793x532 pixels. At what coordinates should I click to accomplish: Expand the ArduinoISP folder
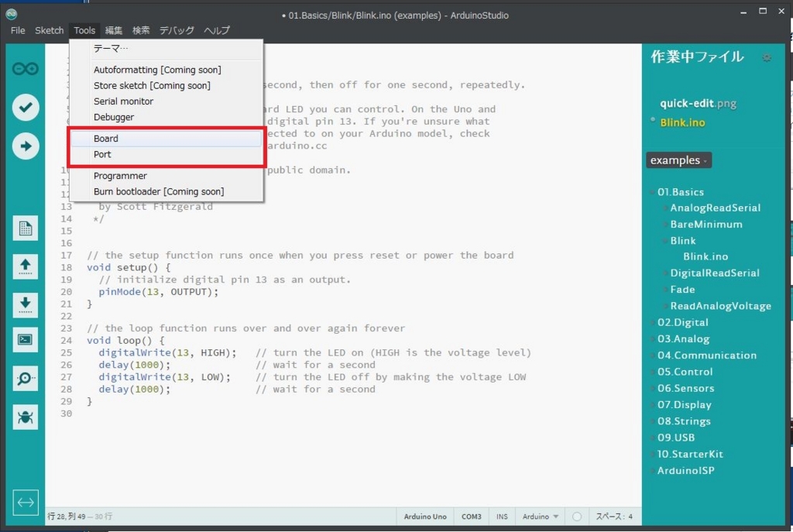tap(685, 470)
